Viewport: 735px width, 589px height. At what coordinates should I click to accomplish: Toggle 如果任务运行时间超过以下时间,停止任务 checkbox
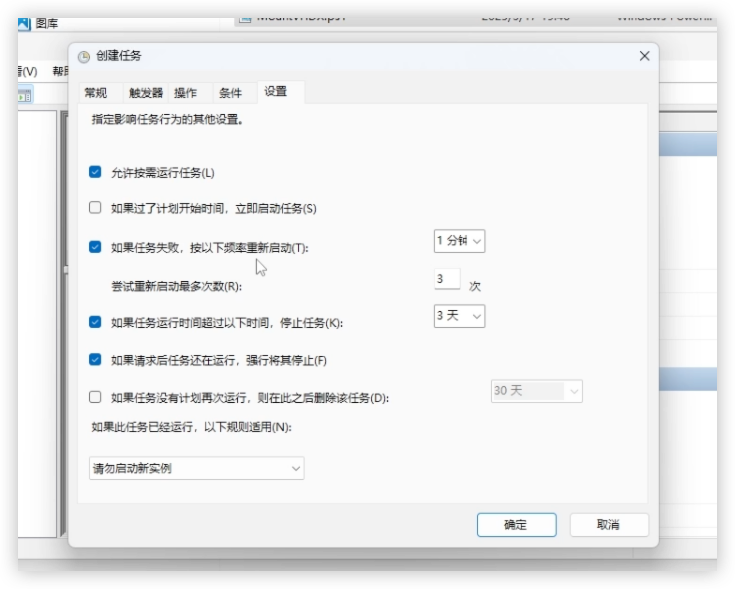(95, 322)
